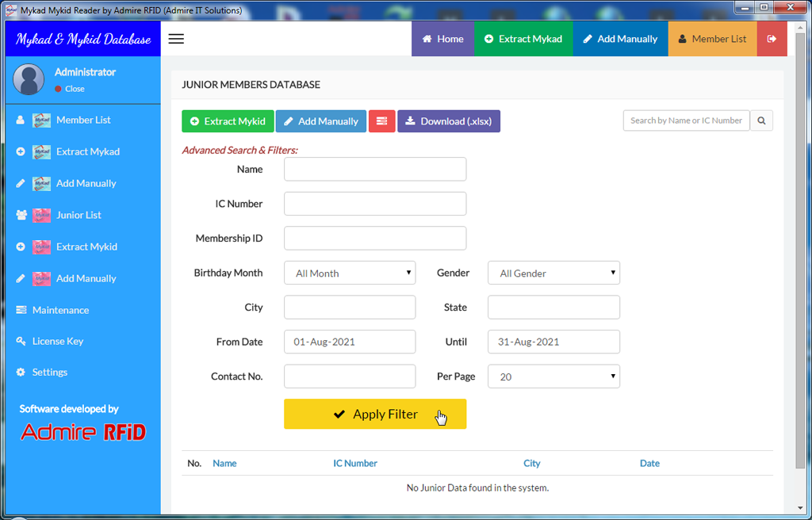Click the search magnifier icon button
This screenshot has width=812, height=520.
coord(761,120)
